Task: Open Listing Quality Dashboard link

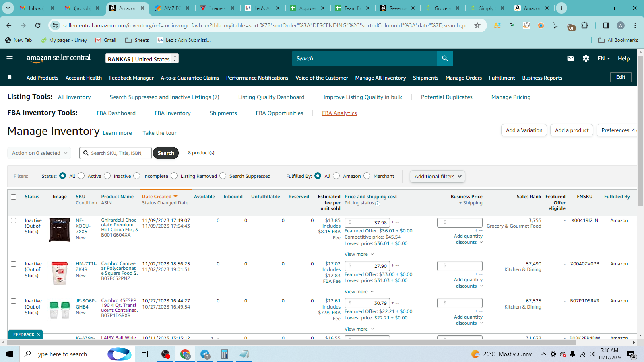Action: [271, 97]
